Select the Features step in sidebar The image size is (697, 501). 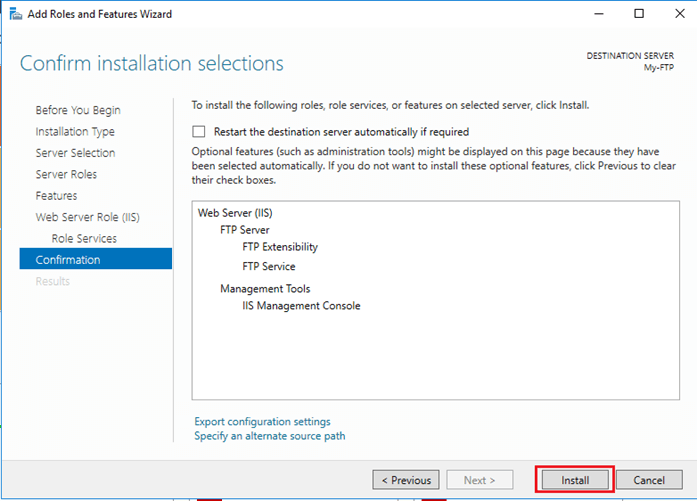tap(56, 196)
